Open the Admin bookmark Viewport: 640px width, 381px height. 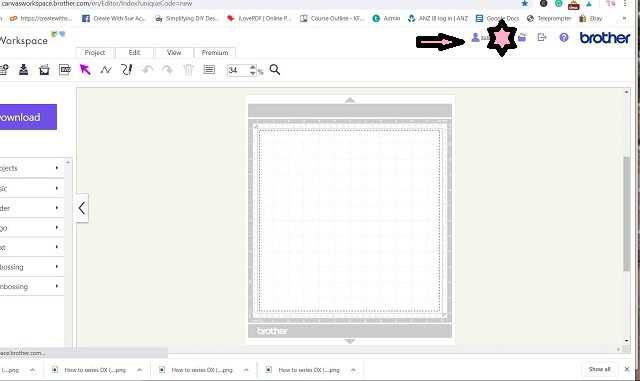[386, 18]
